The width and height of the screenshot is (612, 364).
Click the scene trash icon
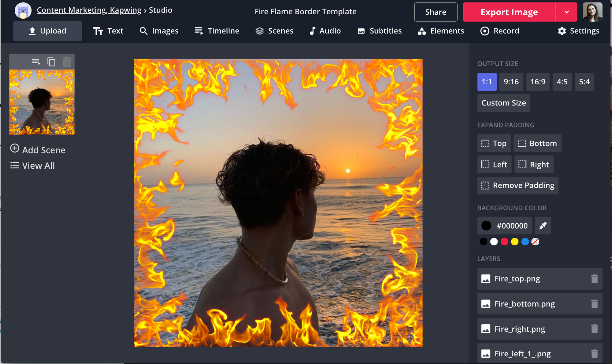tap(67, 62)
